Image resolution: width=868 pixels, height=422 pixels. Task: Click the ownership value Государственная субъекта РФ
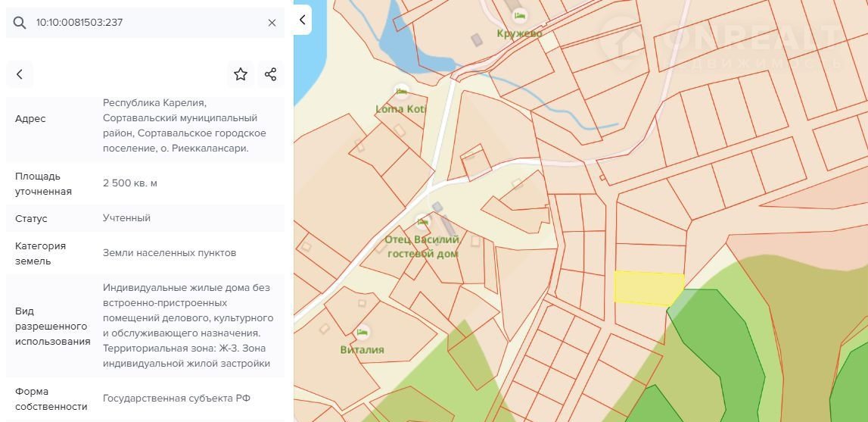click(176, 399)
